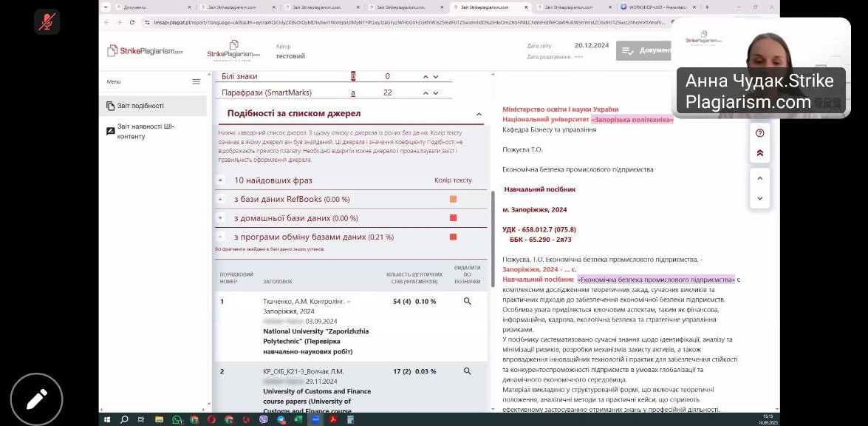Open the Windows Start menu
Screen dimensions: 868x426
coord(107,419)
